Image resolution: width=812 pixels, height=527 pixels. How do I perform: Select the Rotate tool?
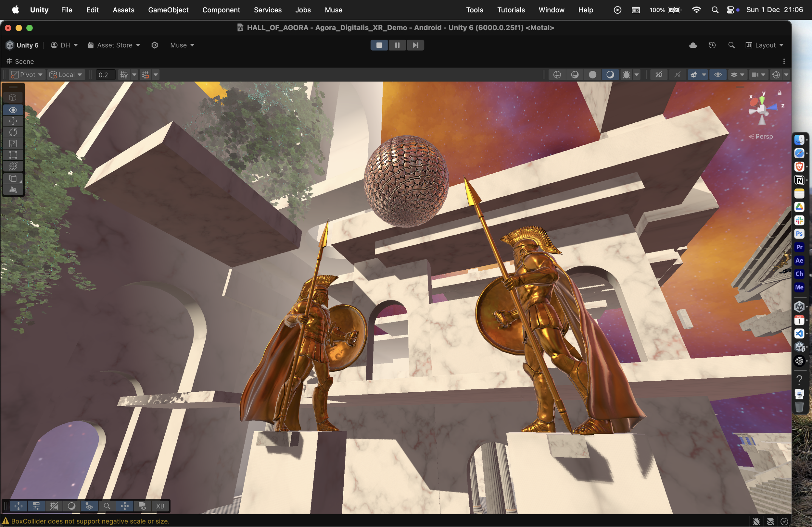[13, 132]
